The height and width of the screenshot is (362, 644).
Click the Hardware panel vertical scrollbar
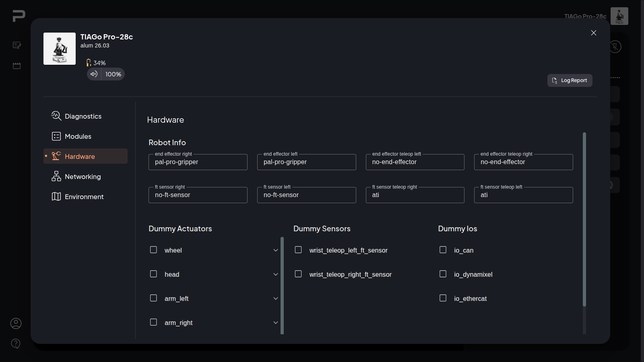click(x=584, y=219)
